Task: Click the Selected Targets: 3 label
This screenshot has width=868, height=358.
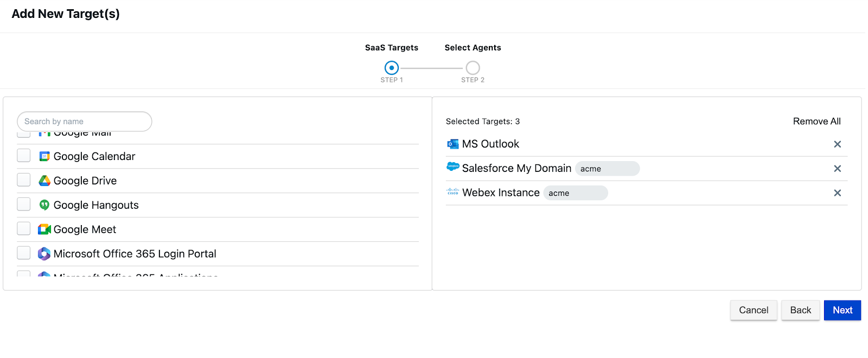Action: pyautogui.click(x=483, y=122)
